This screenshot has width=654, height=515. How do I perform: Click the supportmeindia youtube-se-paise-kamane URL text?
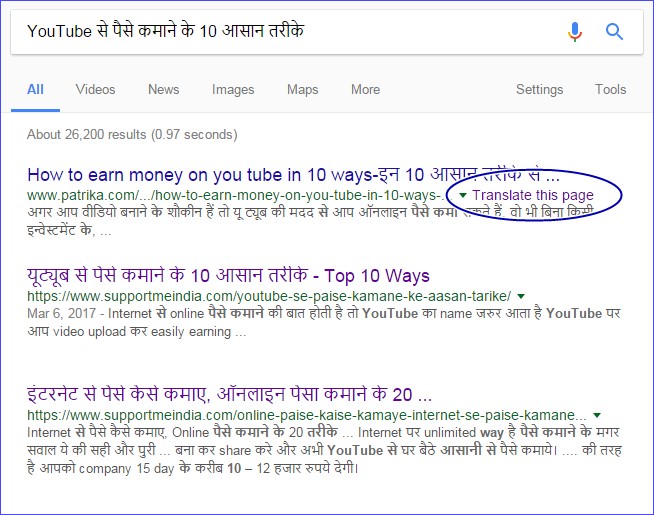269,296
